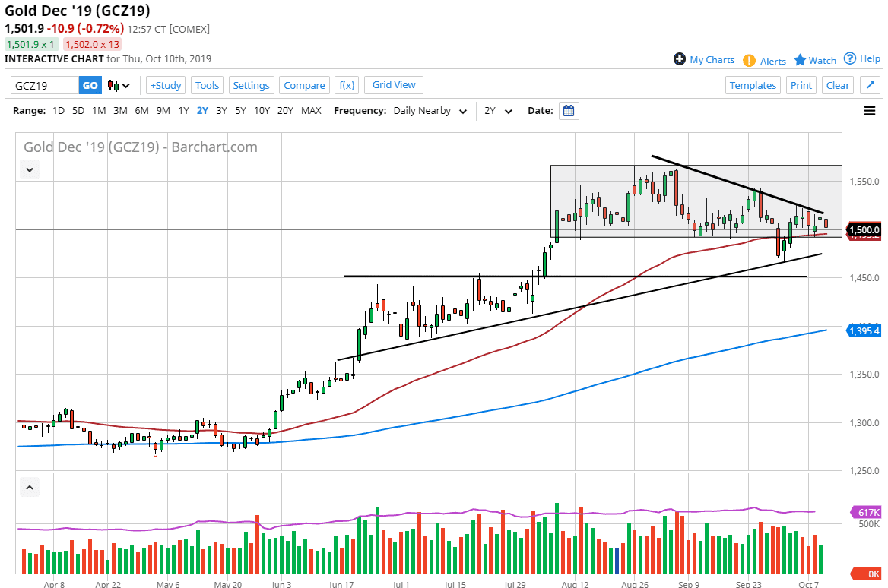This screenshot has width=888, height=588.
Task: Select the MAX range option
Action: [311, 111]
